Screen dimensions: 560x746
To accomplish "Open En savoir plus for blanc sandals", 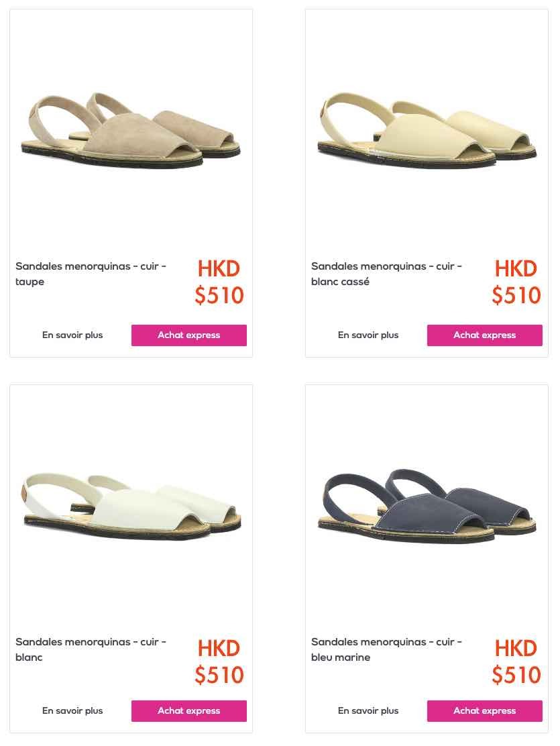I will tap(72, 711).
